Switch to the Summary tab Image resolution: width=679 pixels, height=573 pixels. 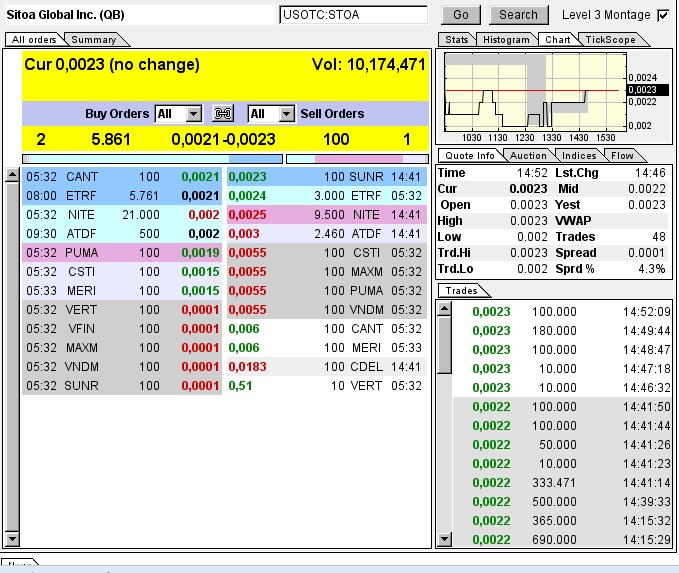[93, 40]
